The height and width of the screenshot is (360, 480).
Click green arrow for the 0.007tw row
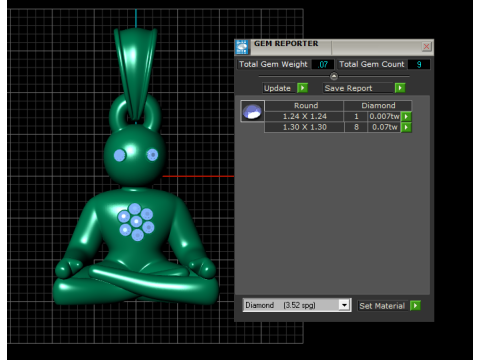pos(406,116)
